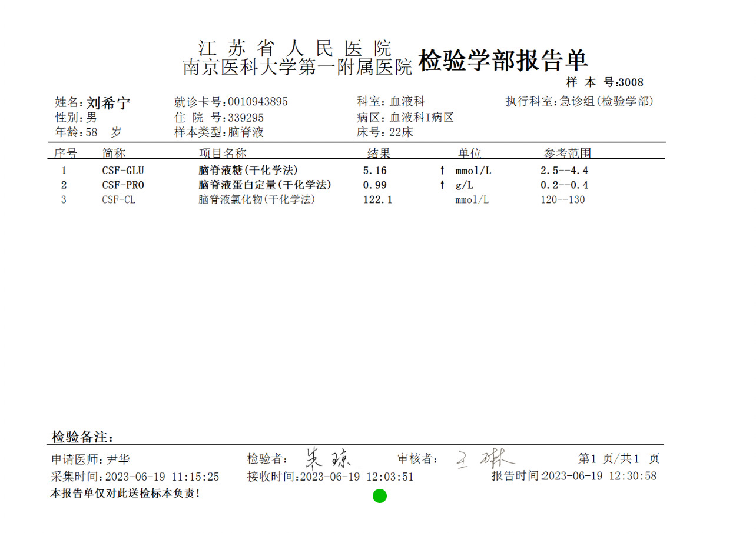This screenshot has height=533, width=756.
Task: Select the 结果 column header
Action: point(379,154)
